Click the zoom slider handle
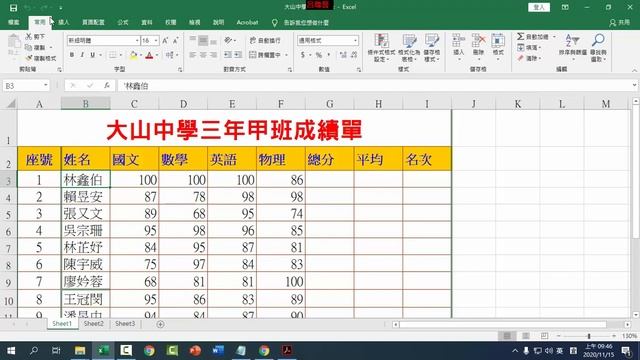This screenshot has width=640, height=360. tap(589, 336)
